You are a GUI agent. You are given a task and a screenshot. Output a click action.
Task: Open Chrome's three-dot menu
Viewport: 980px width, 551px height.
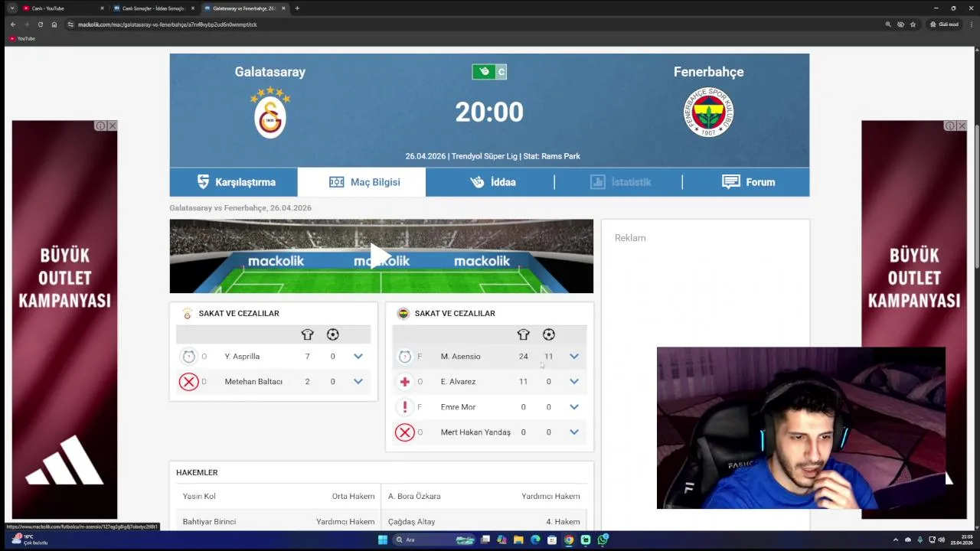tap(971, 24)
